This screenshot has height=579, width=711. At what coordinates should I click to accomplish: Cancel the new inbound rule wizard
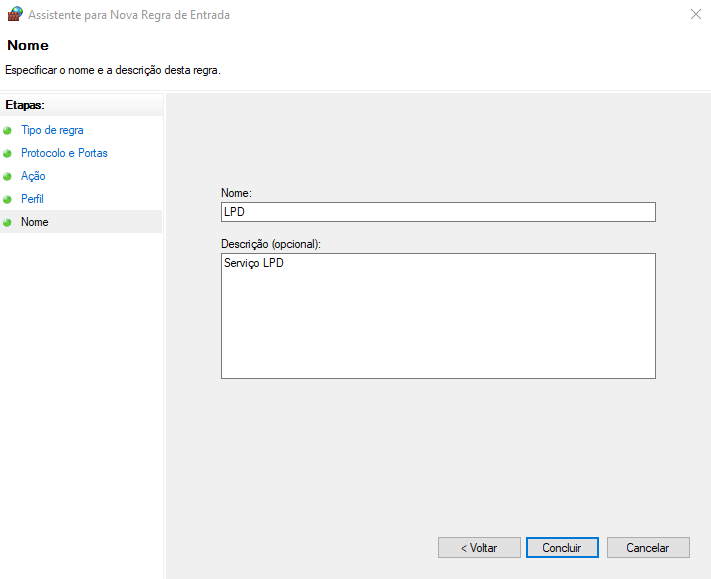pos(647,548)
